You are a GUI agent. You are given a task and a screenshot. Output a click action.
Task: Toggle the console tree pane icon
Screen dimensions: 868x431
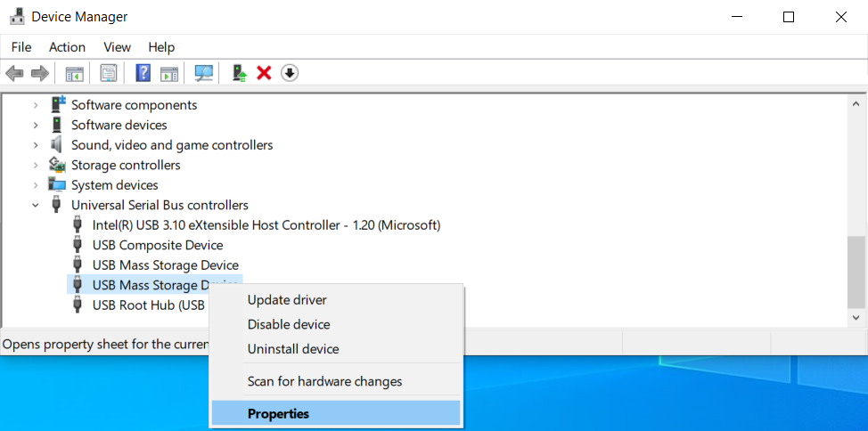74,73
